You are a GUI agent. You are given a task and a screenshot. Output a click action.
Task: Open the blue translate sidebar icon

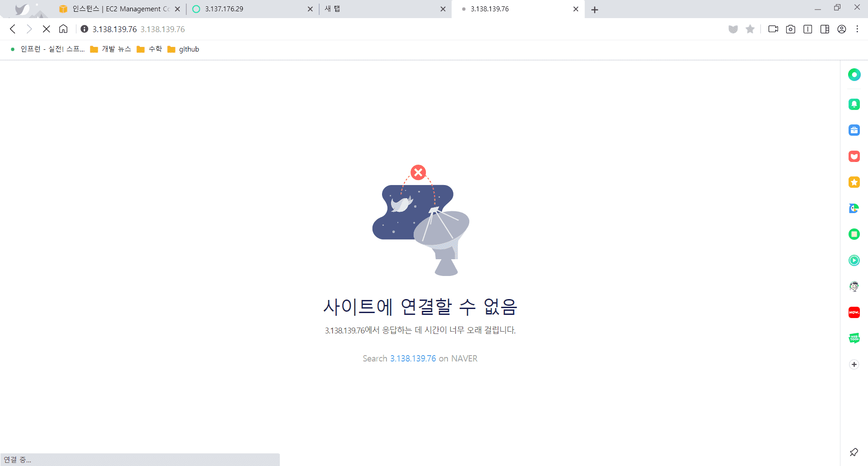(x=854, y=208)
